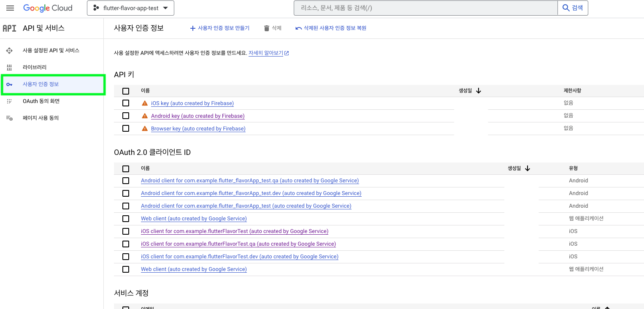Click the trash delete icon
644x309 pixels.
[x=266, y=28]
